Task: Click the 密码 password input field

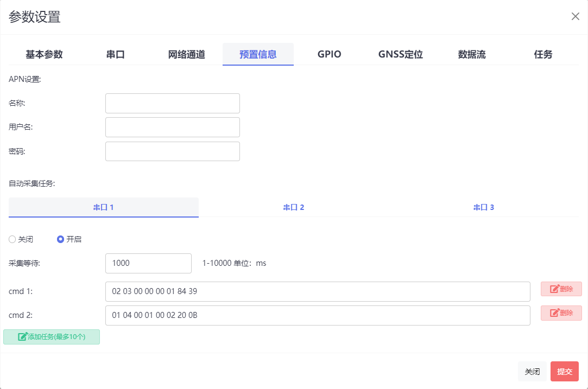Action: [x=172, y=151]
